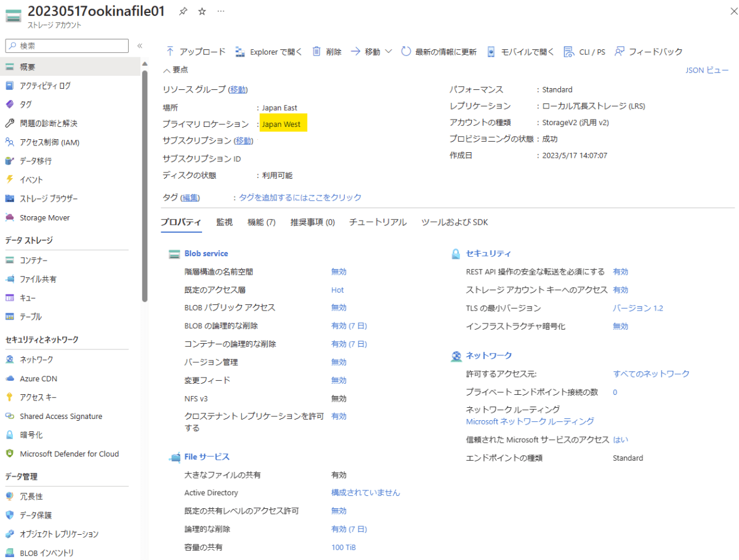The image size is (739, 560).
Task: Switch to the 推奨事項 (0) tab
Action: (312, 222)
